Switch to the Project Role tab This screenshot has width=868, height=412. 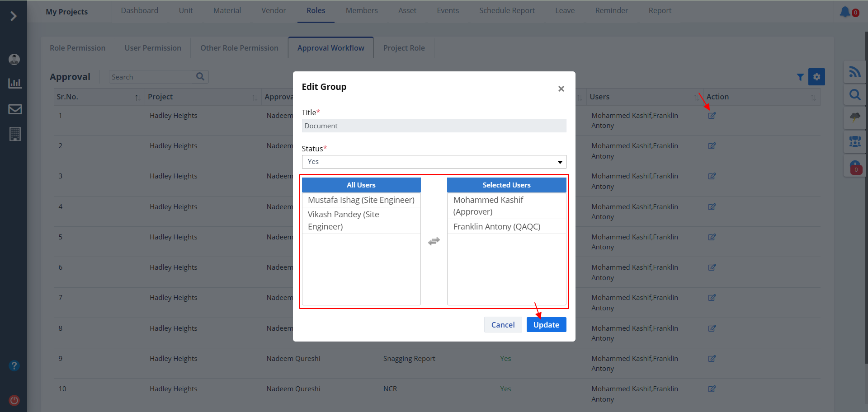(404, 48)
